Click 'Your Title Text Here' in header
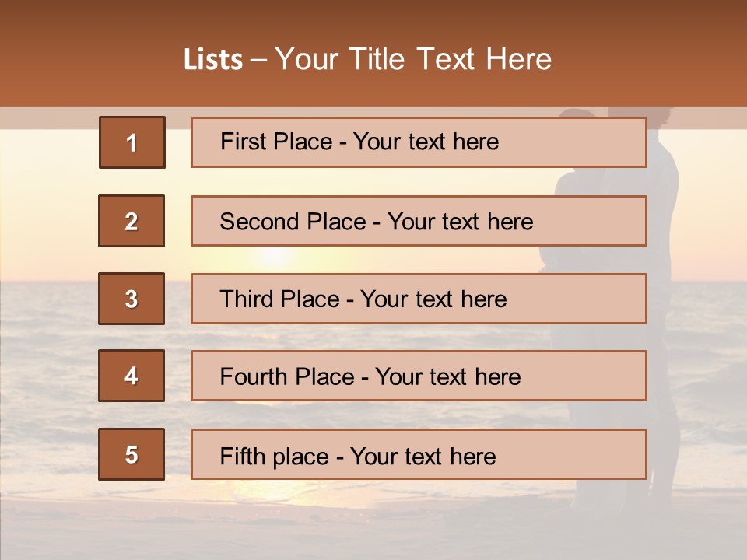 point(413,59)
